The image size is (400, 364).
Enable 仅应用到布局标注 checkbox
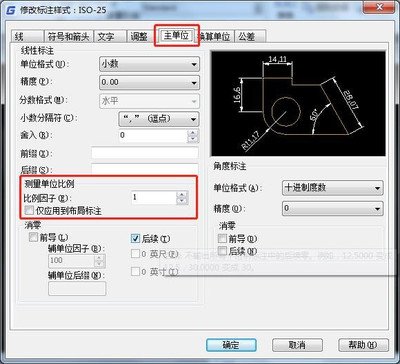click(30, 210)
